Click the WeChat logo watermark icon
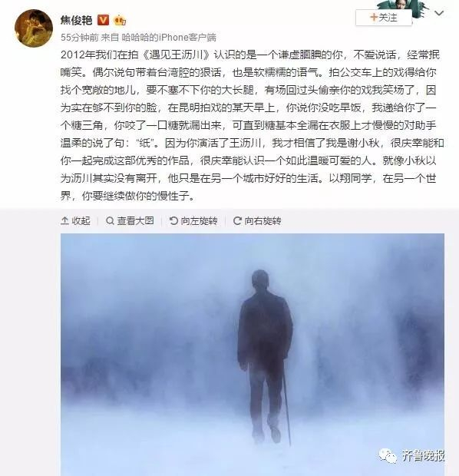 point(388,455)
